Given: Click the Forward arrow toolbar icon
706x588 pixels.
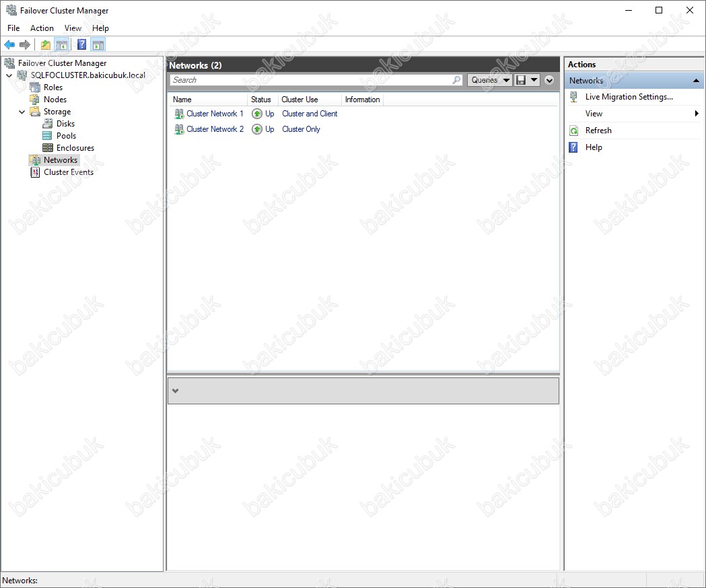Looking at the screenshot, I should coord(25,44).
